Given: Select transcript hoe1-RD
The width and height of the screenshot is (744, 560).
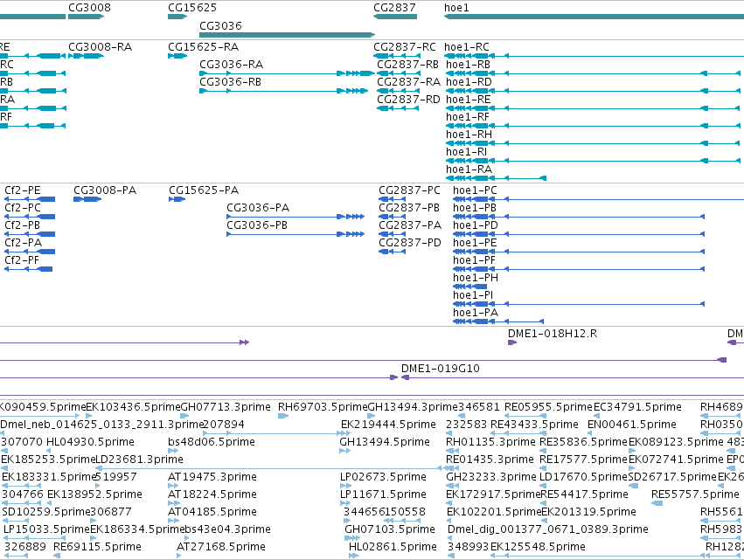Looking at the screenshot, I should pyautogui.click(x=469, y=82).
